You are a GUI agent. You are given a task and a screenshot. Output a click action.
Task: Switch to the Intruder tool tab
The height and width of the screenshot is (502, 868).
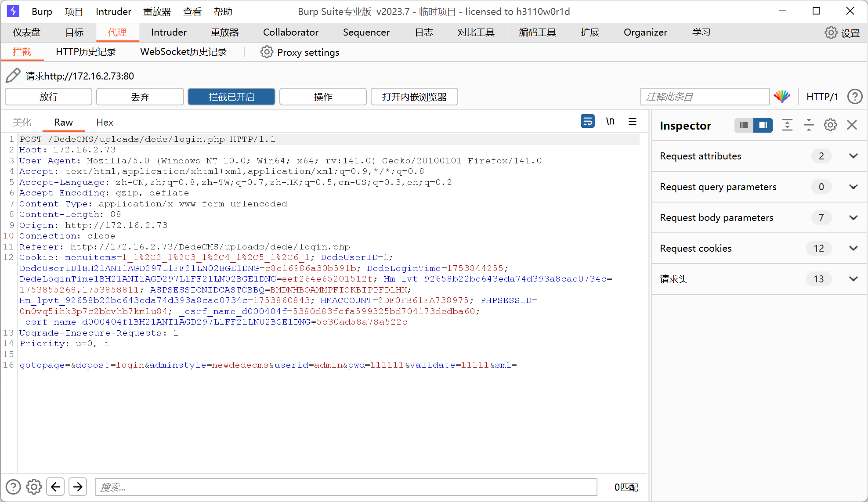[169, 33]
